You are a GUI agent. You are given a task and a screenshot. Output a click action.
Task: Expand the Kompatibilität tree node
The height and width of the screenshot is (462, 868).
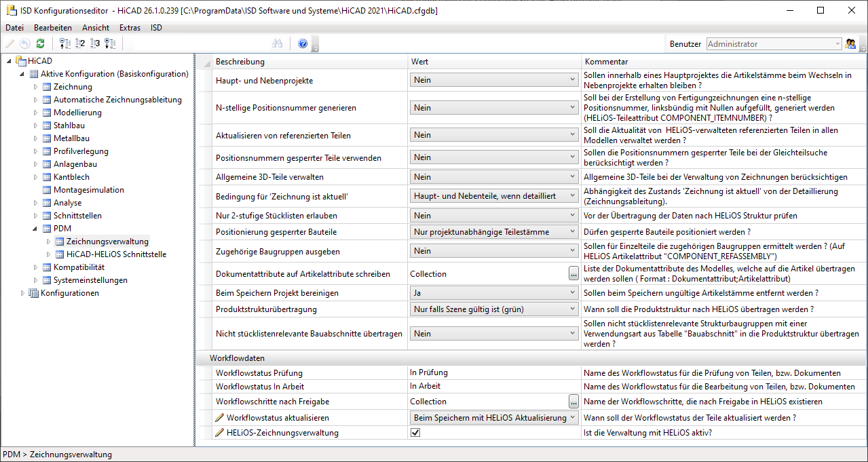[36, 267]
